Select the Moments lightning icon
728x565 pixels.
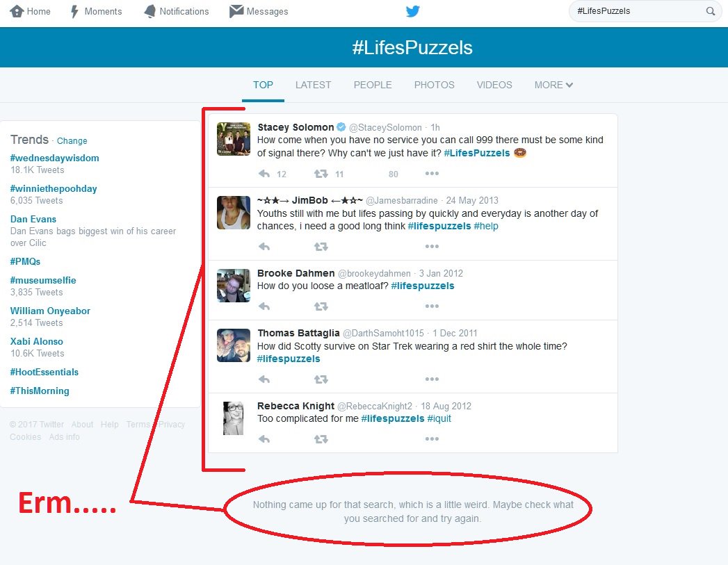(x=75, y=11)
